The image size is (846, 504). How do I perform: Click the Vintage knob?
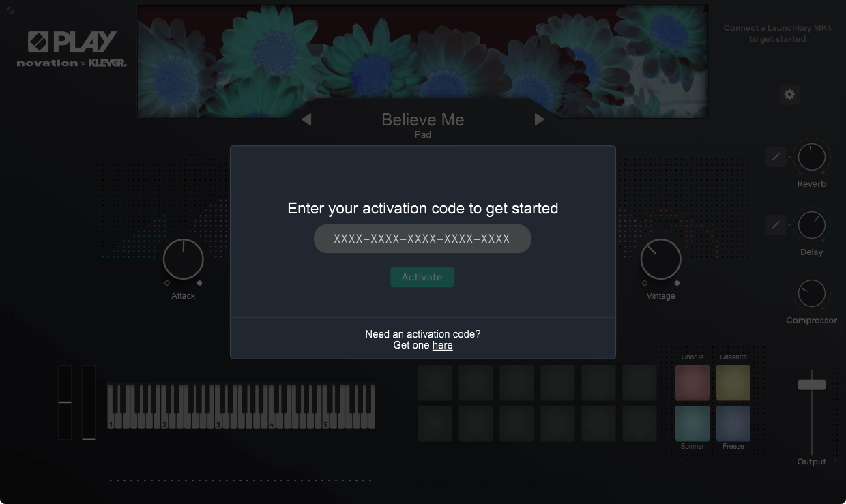tap(660, 259)
